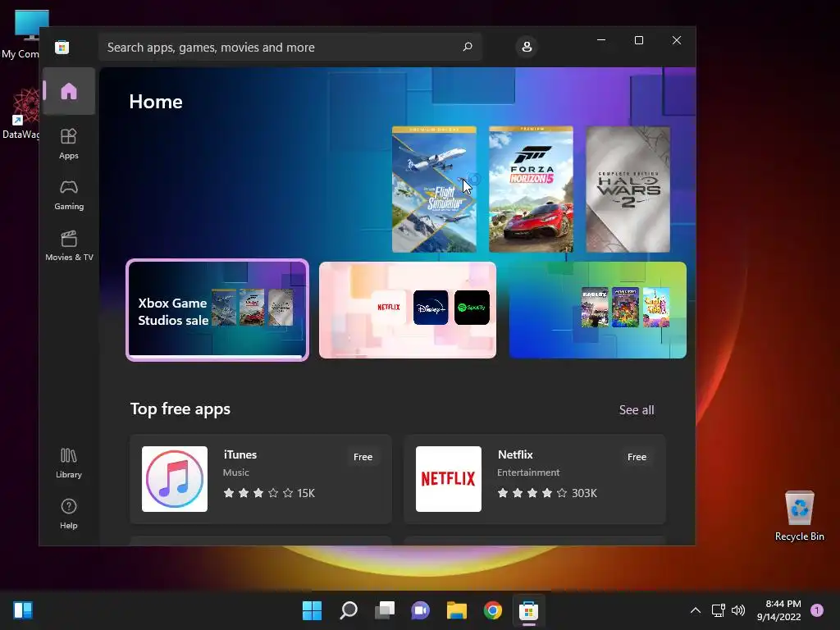Open the iTunes app icon
This screenshot has width=840, height=630.
(x=175, y=479)
